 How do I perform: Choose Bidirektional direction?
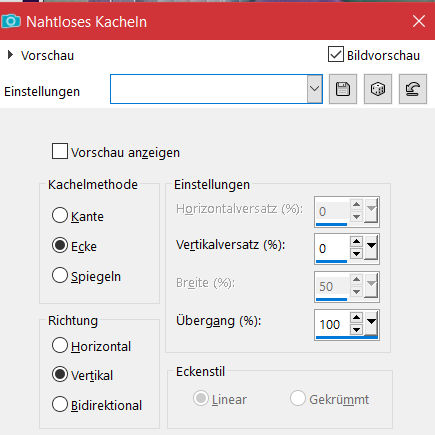click(x=60, y=404)
